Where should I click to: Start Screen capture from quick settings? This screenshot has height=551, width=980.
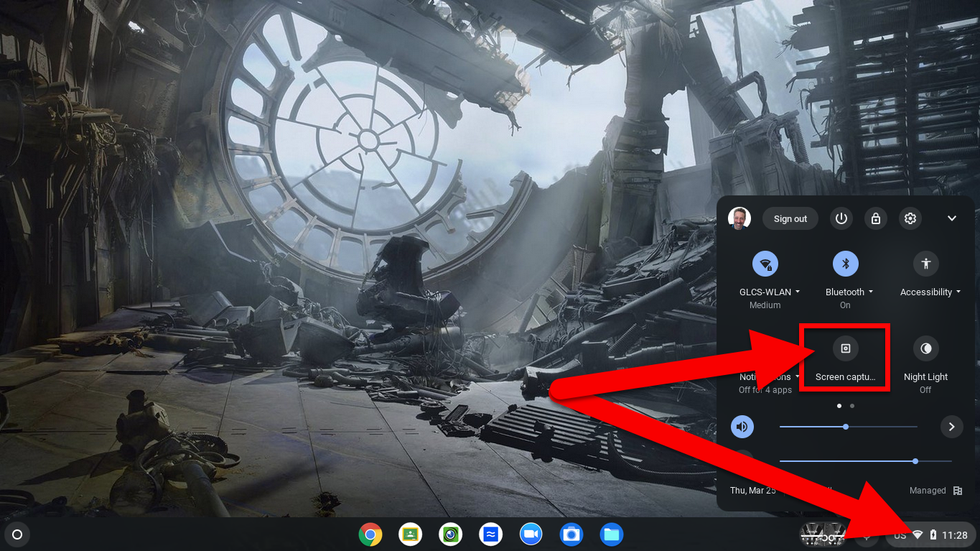tap(846, 348)
